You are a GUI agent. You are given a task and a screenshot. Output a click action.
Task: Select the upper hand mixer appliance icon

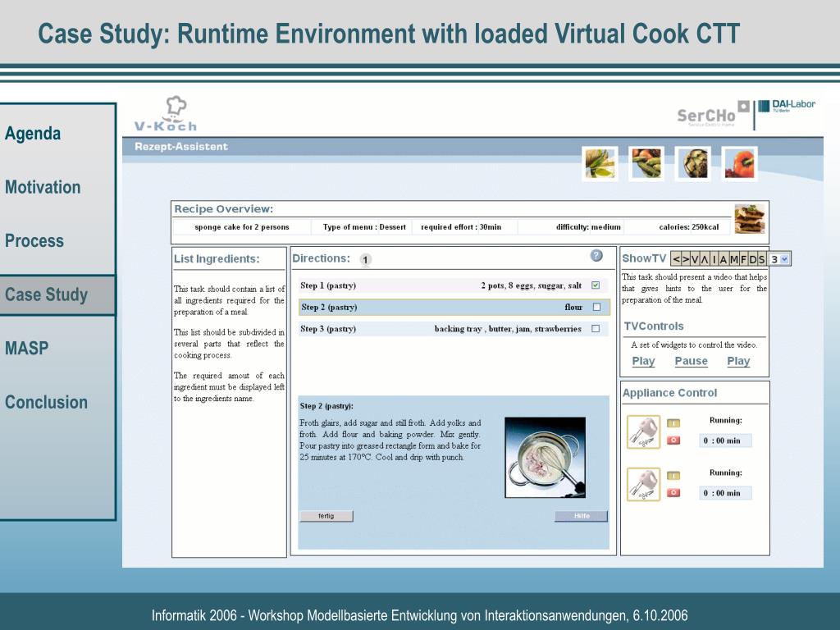(x=643, y=431)
